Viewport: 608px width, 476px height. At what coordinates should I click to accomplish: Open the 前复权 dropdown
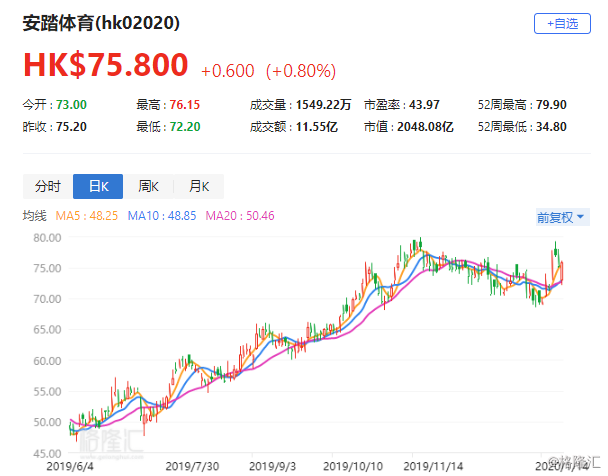(x=563, y=217)
